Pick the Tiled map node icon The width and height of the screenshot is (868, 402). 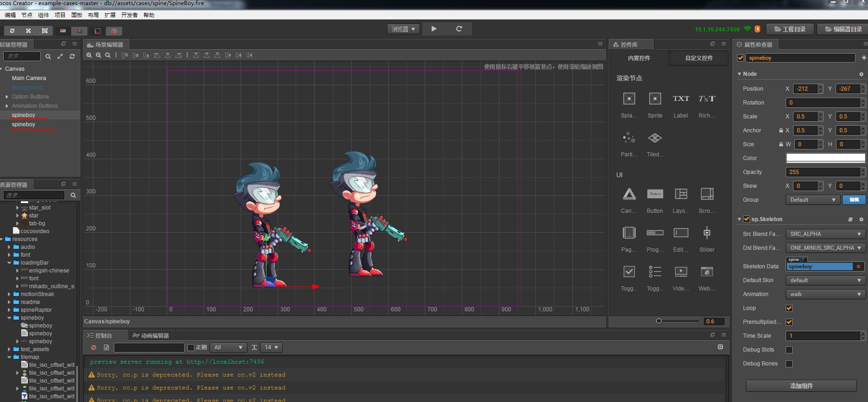point(655,138)
